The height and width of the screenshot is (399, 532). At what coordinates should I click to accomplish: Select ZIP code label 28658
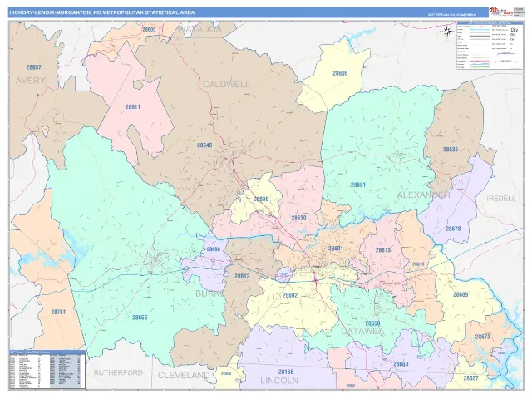[372, 323]
